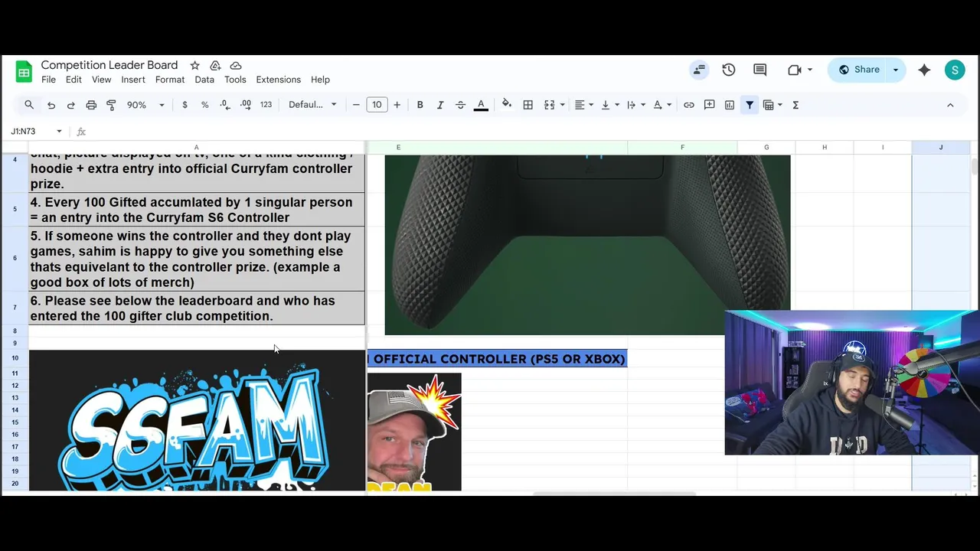The width and height of the screenshot is (980, 551).
Task: Open the Data menu
Action: 204,80
